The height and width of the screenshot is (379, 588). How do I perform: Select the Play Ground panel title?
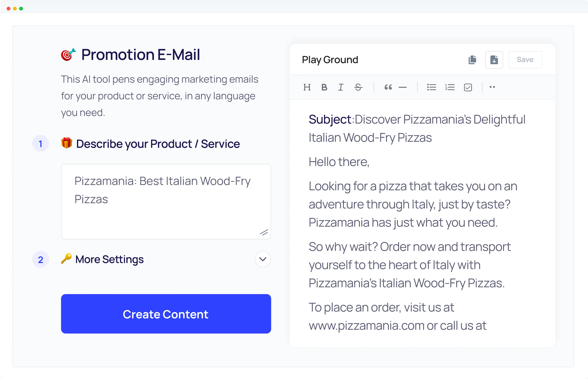tap(330, 60)
